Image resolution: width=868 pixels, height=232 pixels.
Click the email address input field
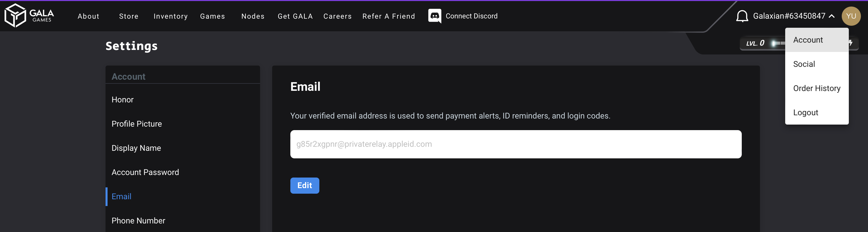[516, 144]
